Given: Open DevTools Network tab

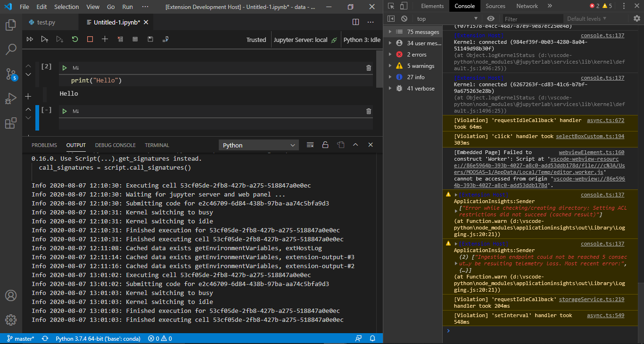Looking at the screenshot, I should tap(527, 6).
